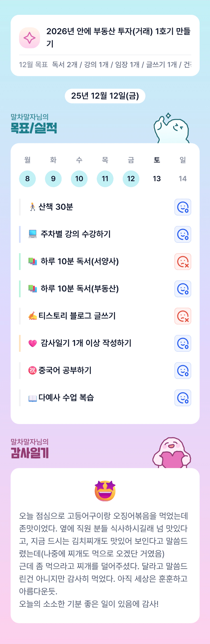Click status face icon for 하루 10분 독서(부동산)
Image resolution: width=210 pixels, height=644 pixels.
(183, 289)
